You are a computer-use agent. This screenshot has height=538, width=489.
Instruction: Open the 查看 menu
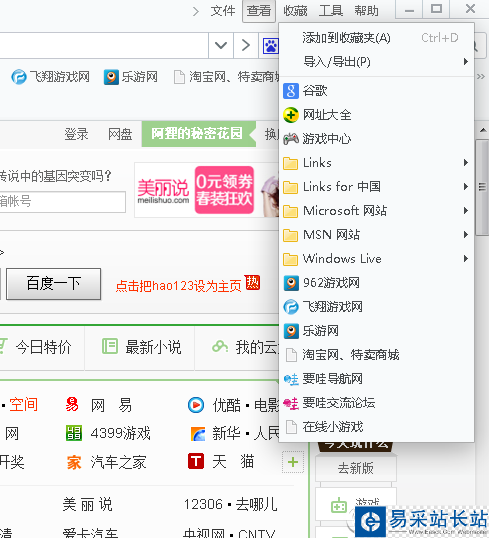point(259,11)
